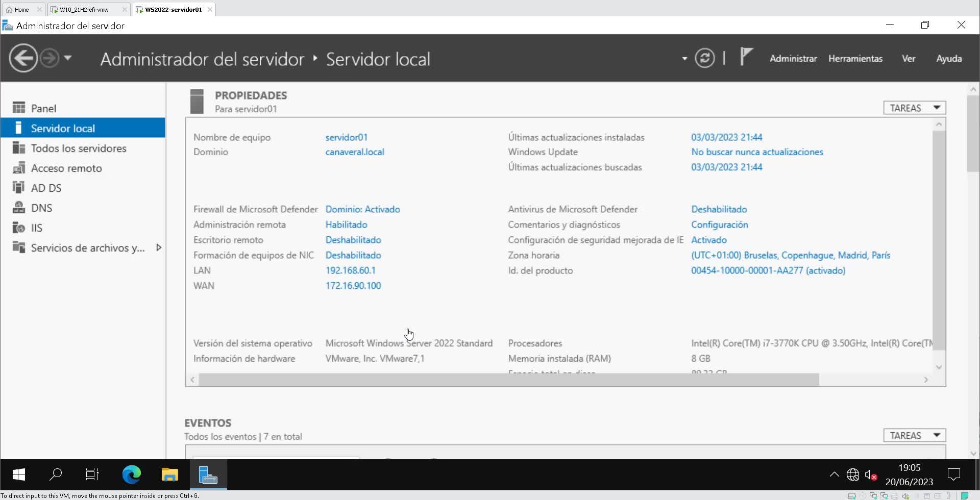Screen dimensions: 980x500
Task: Open the LAN address 192.168.60.1
Action: (x=351, y=270)
